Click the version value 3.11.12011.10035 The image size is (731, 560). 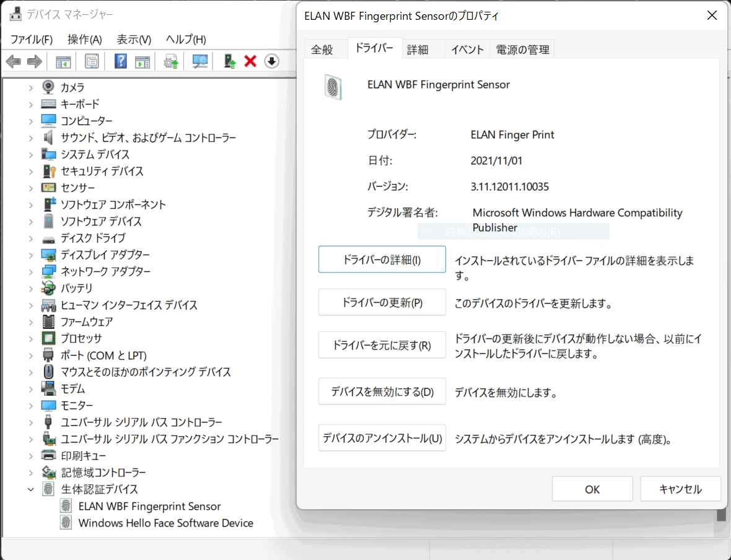pos(510,186)
